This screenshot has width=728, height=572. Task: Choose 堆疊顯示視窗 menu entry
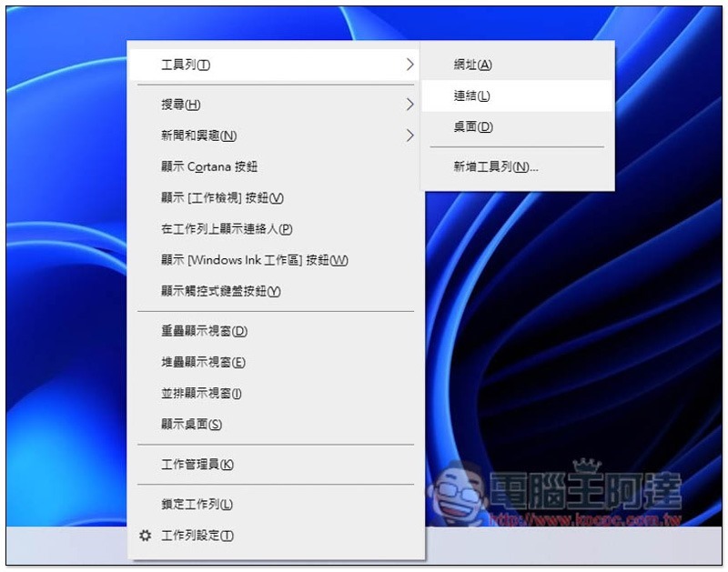pyautogui.click(x=203, y=362)
